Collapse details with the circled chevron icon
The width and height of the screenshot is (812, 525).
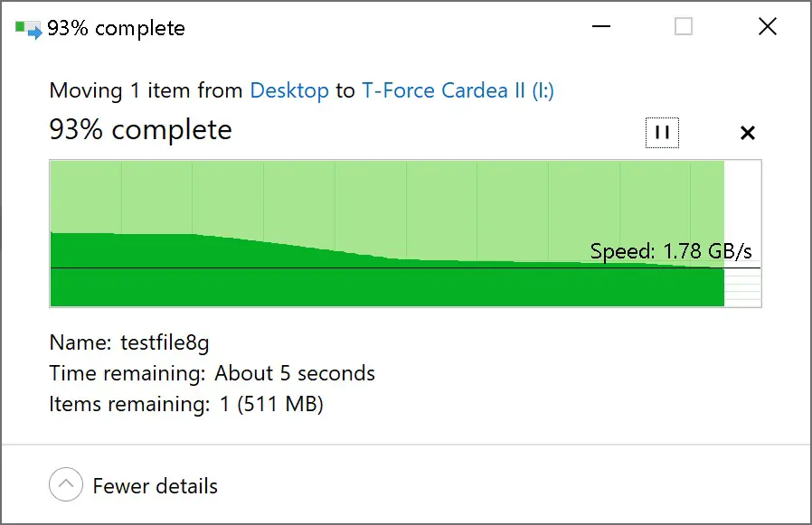(66, 484)
